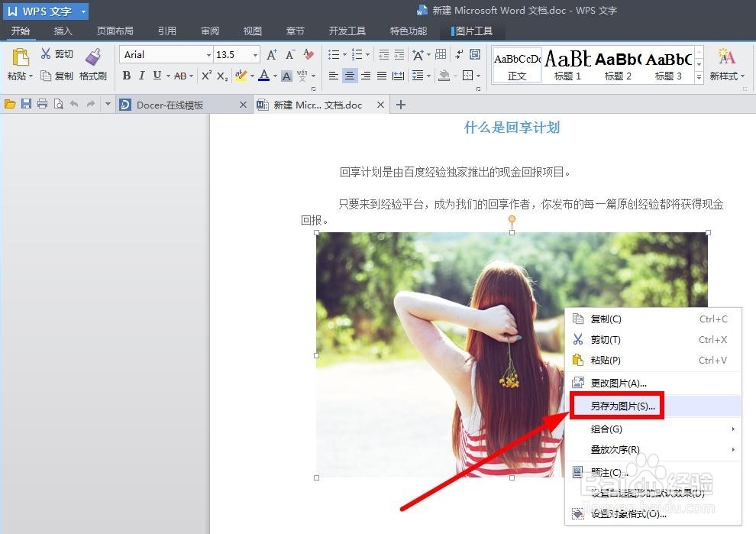
Task: Open WPS 文字 application menu dropdown
Action: pyautogui.click(x=83, y=11)
